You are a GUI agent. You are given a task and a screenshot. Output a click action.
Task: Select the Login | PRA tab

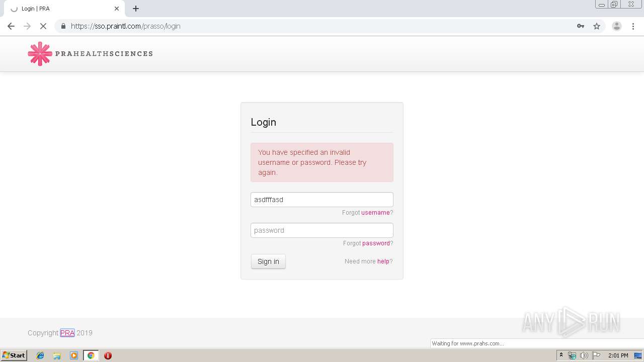point(63,9)
